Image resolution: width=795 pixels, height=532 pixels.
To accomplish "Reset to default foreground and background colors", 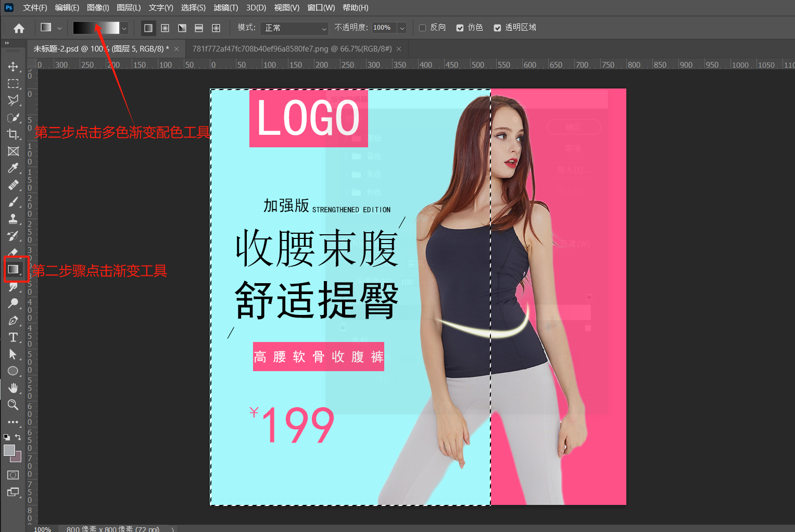I will pyautogui.click(x=6, y=437).
